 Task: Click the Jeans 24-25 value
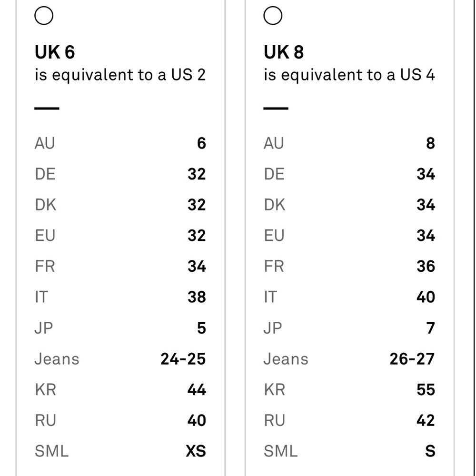click(183, 359)
